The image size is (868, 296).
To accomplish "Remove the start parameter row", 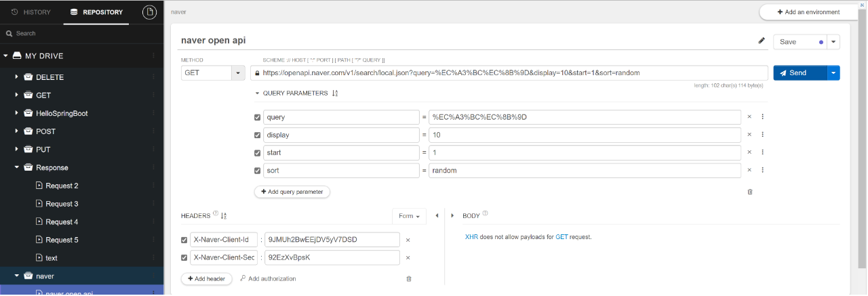I will coord(749,152).
